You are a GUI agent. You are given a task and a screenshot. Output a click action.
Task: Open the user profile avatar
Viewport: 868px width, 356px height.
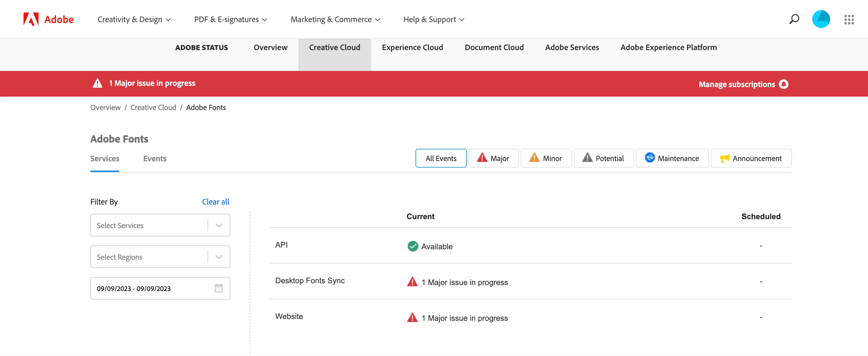(821, 19)
